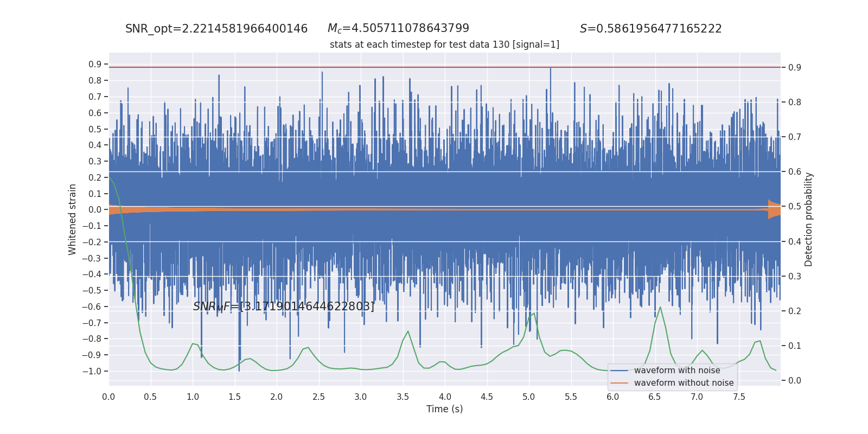Click the SNR_opt value text at top
Viewport: 868px width, 434px height.
tap(216, 29)
